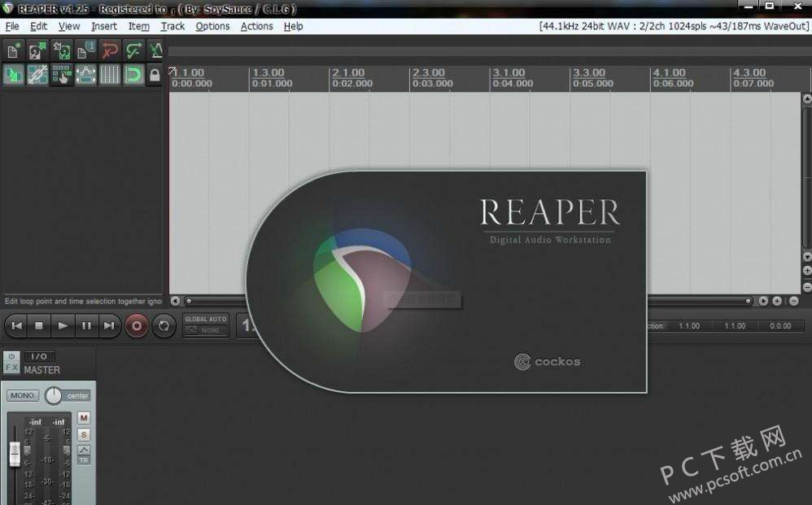Click horizontal zoom in plus button
This screenshot has height=505, width=812.
(x=777, y=301)
